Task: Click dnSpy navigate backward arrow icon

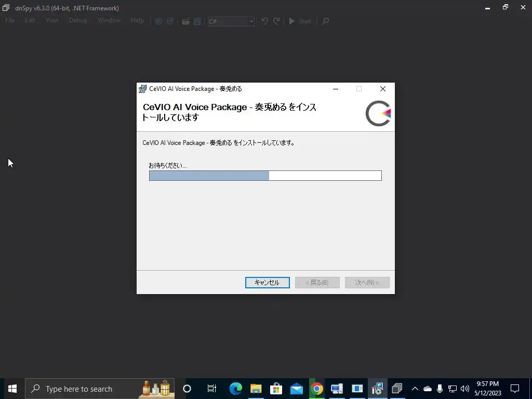Action: tap(158, 21)
